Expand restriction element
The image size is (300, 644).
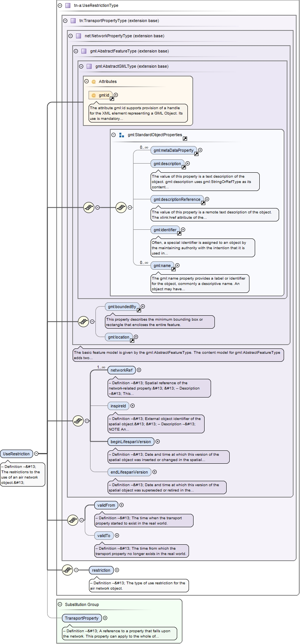pyautogui.click(x=117, y=570)
